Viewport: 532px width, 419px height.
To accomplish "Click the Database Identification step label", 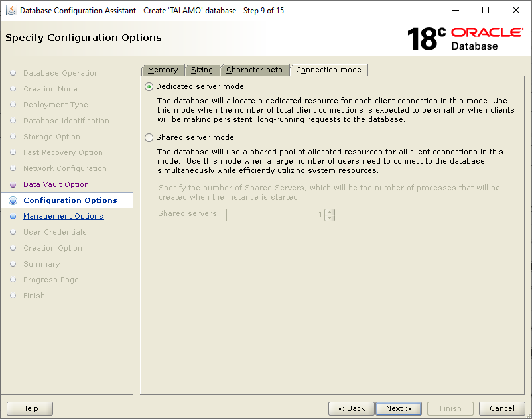I will (66, 121).
